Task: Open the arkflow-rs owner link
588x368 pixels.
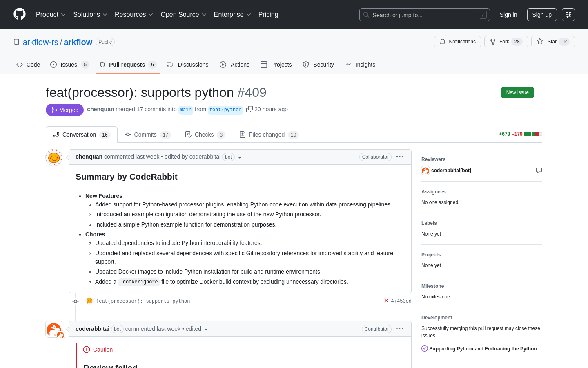Action: (40, 42)
